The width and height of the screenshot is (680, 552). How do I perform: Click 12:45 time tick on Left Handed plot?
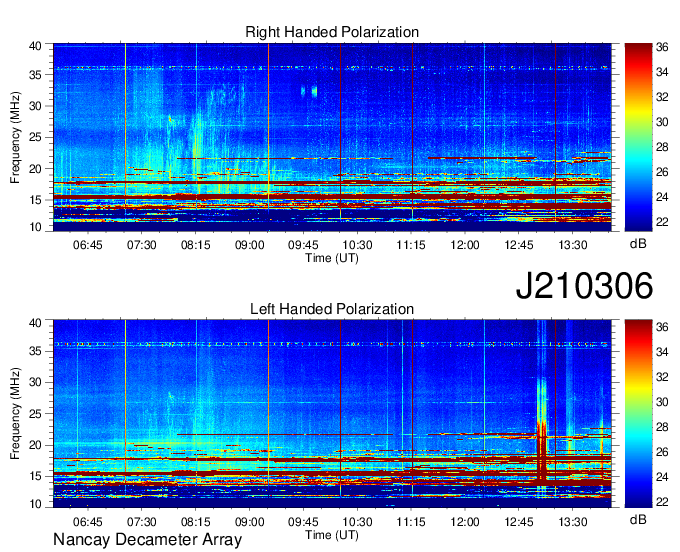519,521
